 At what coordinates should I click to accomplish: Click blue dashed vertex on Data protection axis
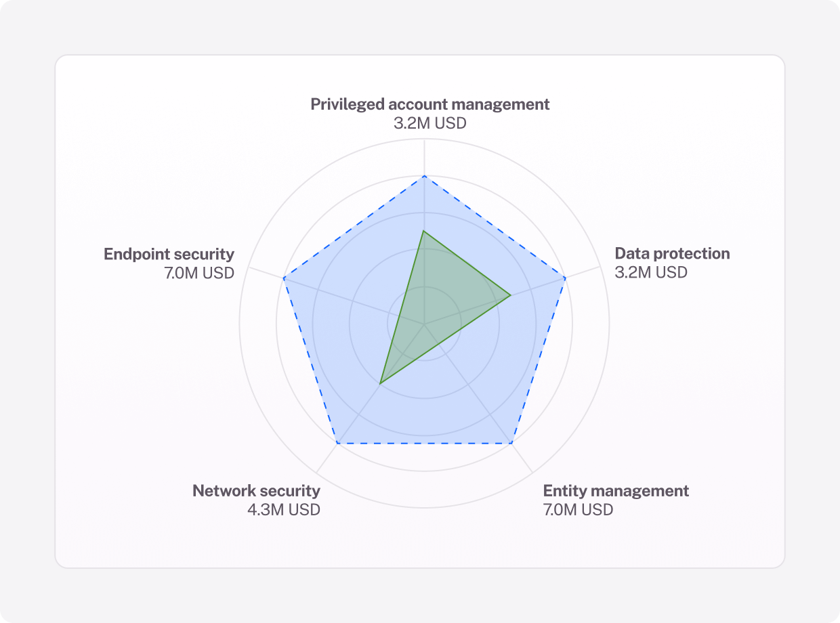(565, 278)
